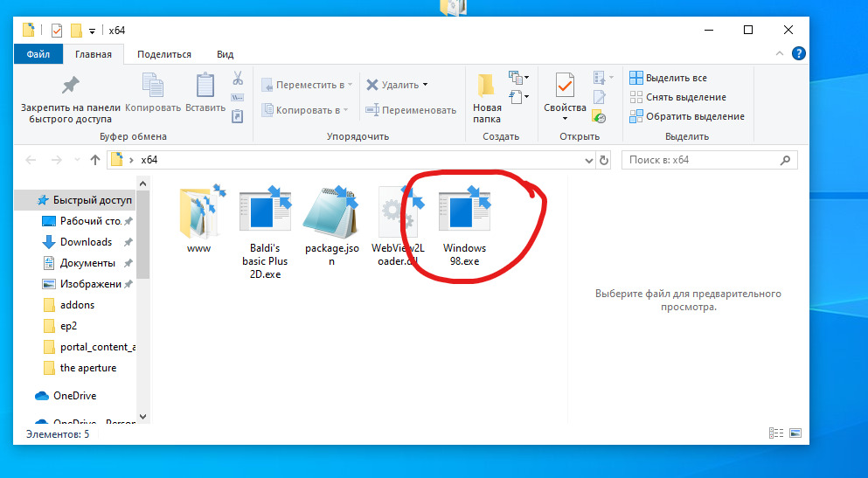Pin folder to Quick access panel
The image size is (868, 478).
click(70, 100)
